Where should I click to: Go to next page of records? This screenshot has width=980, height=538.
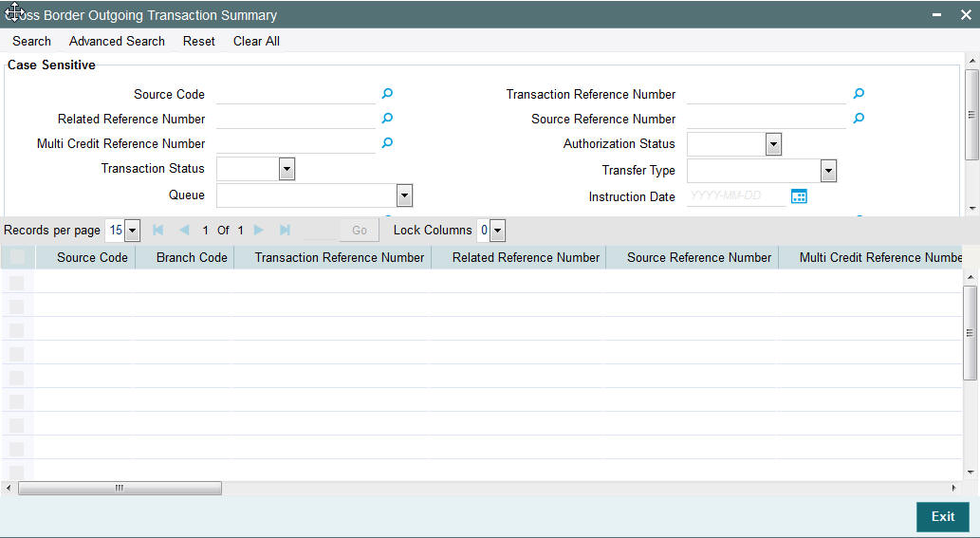click(259, 230)
